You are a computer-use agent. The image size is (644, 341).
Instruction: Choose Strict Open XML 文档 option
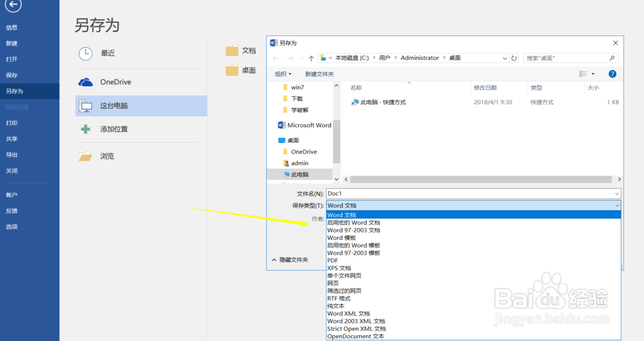(x=473, y=329)
